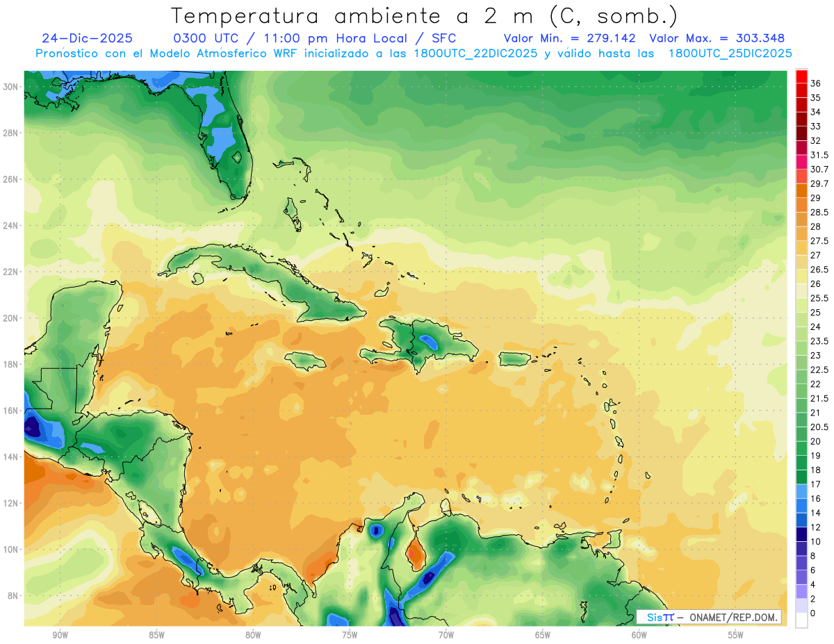Click the 30N latitude axis label
This screenshot has height=644, width=834.
pyautogui.click(x=10, y=87)
